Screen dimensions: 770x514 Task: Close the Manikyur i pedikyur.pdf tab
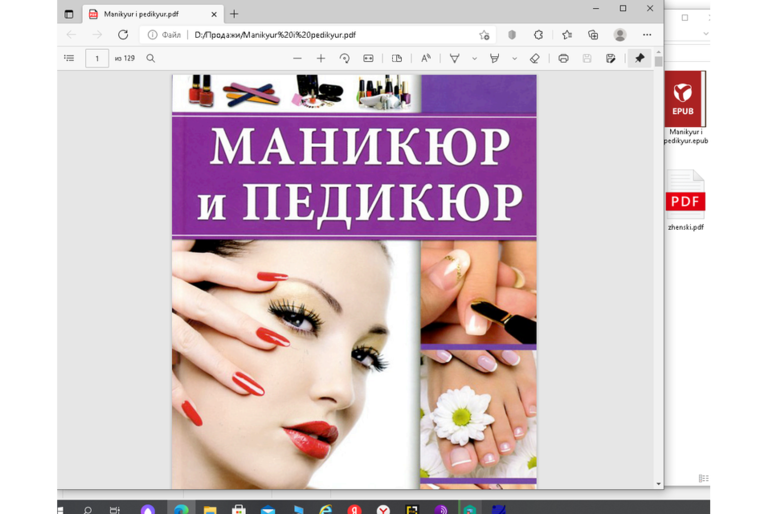point(214,14)
